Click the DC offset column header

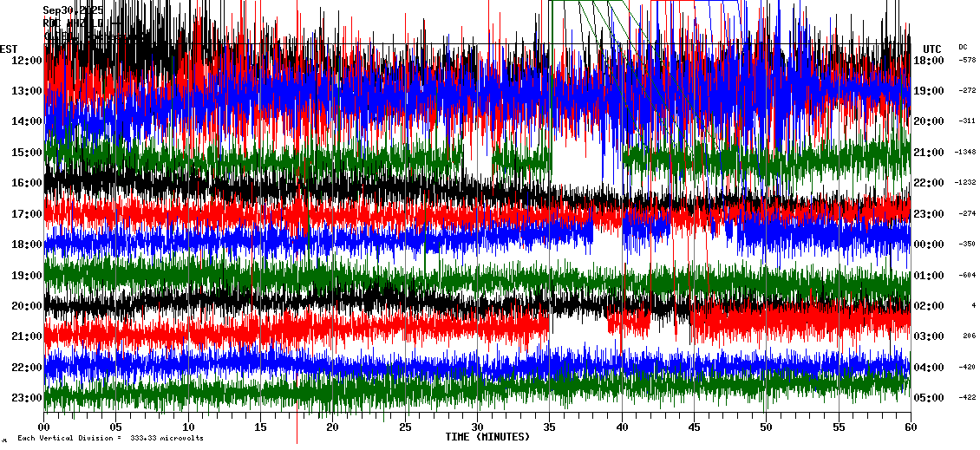point(963,47)
